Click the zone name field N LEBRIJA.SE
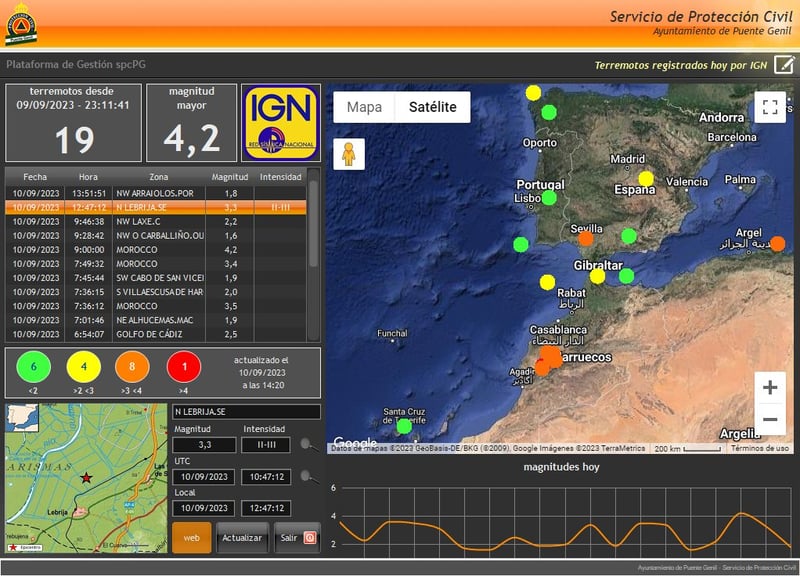 pos(246,411)
